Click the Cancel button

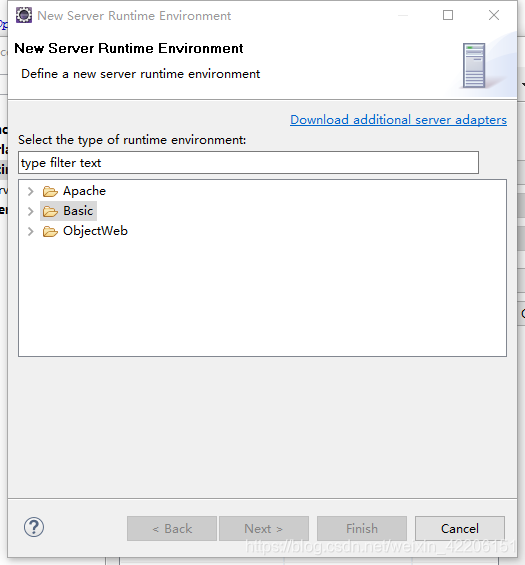(x=460, y=529)
